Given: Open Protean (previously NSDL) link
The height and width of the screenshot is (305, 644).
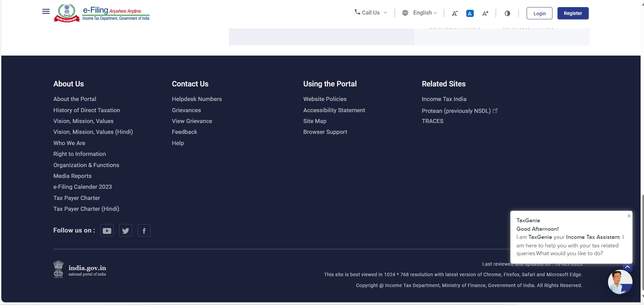Looking at the screenshot, I should point(456,111).
